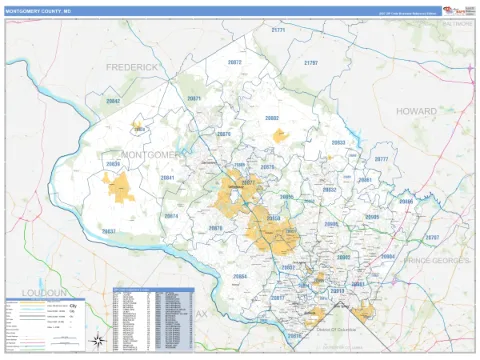Select ZIP code 20871 label

(x=194, y=99)
